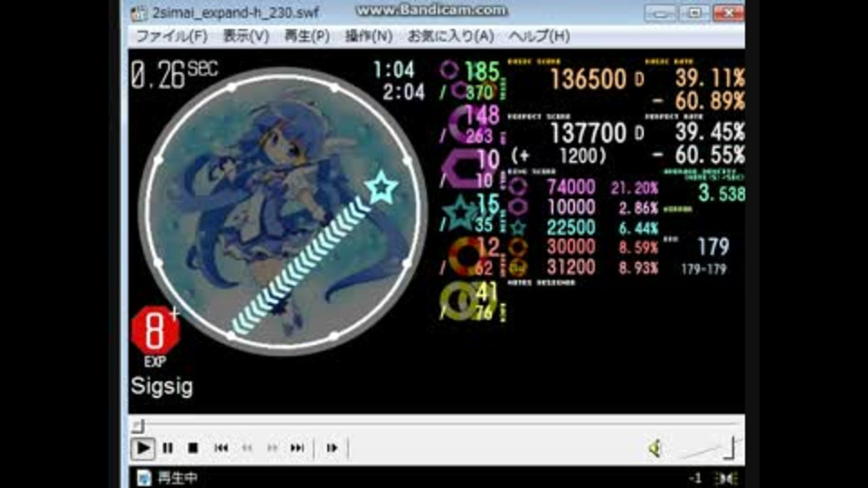The width and height of the screenshot is (868, 488).
Task: Click the teal star note icon beside 15
Action: (460, 213)
